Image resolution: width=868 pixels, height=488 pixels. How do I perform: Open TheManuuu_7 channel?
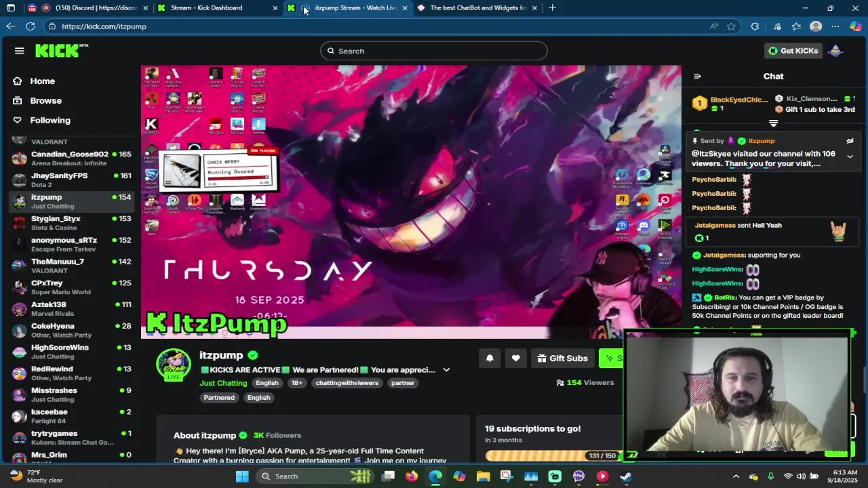71,266
